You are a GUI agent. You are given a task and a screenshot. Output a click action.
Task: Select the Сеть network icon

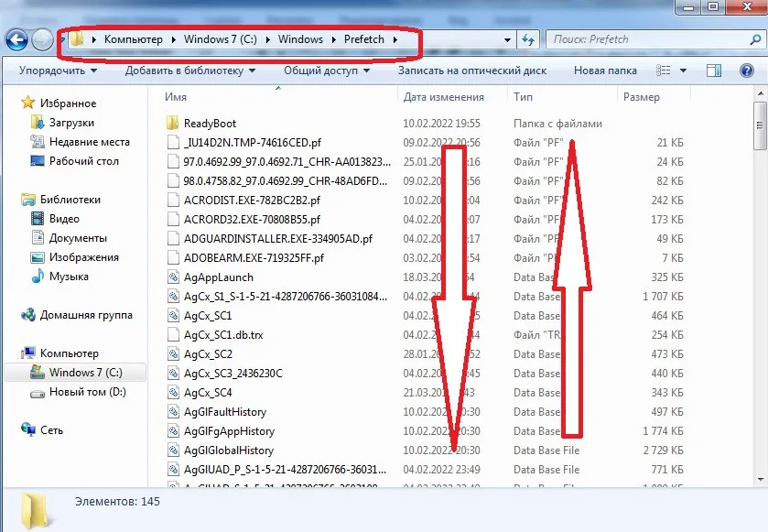28,429
